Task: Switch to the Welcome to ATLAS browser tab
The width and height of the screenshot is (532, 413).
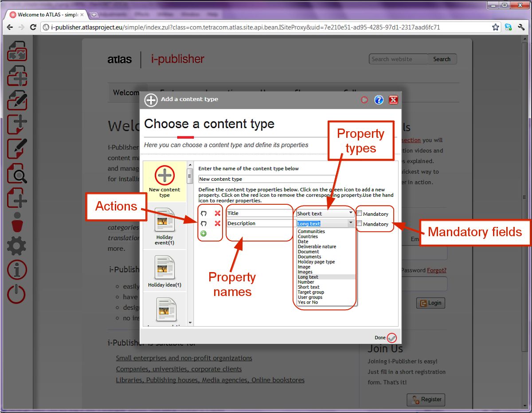Action: point(47,15)
